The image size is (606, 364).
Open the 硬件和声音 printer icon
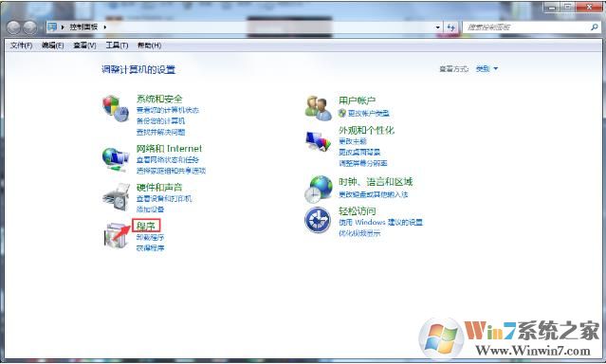117,196
